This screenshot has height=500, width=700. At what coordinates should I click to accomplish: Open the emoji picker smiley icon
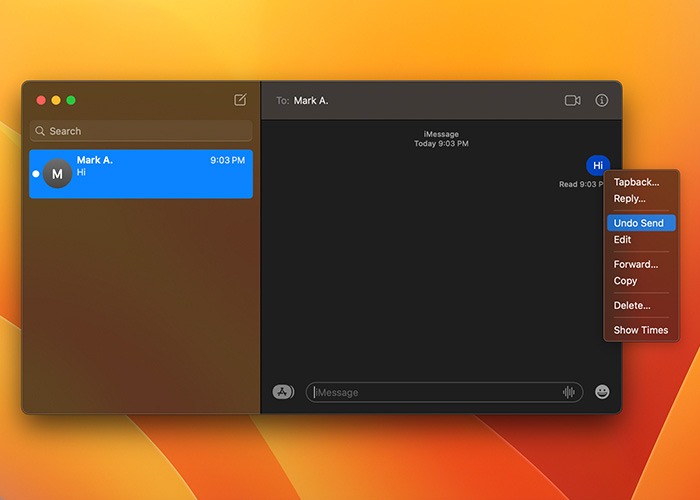602,392
